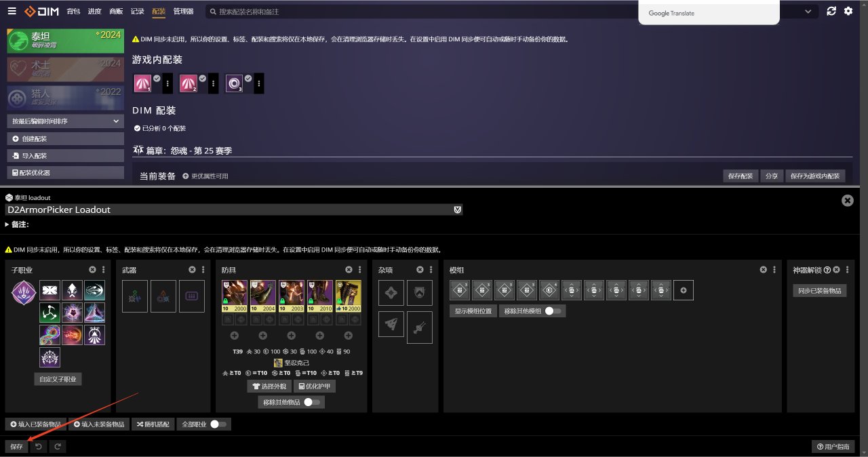Click the chest armor item labeled 2003
868x457 pixels.
tap(292, 296)
